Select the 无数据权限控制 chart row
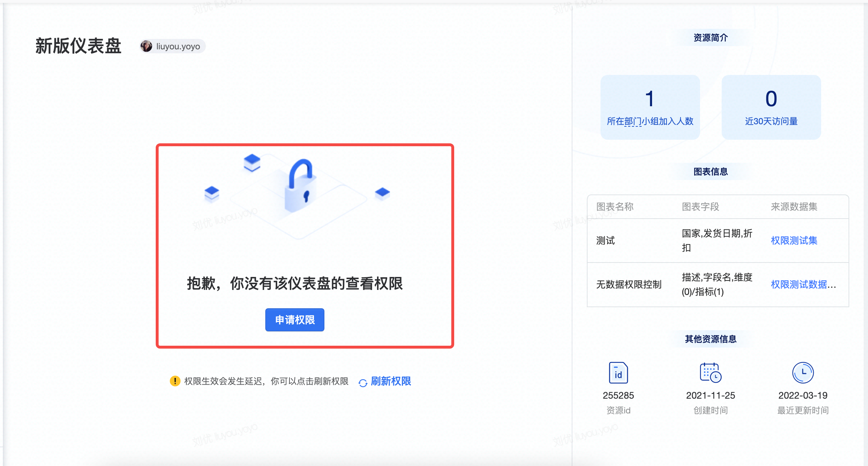Image resolution: width=868 pixels, height=466 pixels. (x=629, y=284)
